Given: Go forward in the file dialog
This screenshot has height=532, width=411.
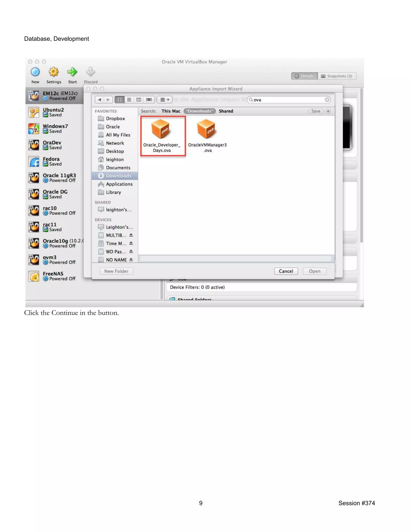Looking at the screenshot, I should 108,100.
